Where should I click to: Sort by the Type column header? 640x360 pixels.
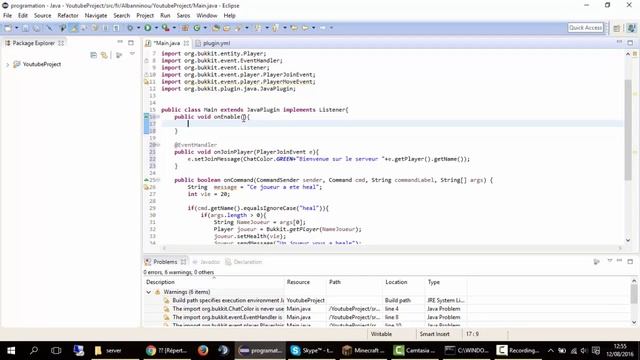[x=446, y=282]
